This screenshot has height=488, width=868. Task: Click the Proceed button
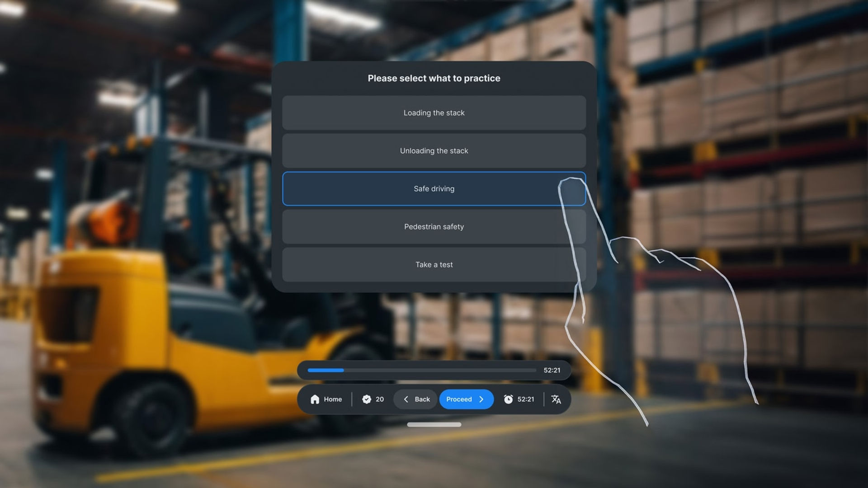point(466,399)
